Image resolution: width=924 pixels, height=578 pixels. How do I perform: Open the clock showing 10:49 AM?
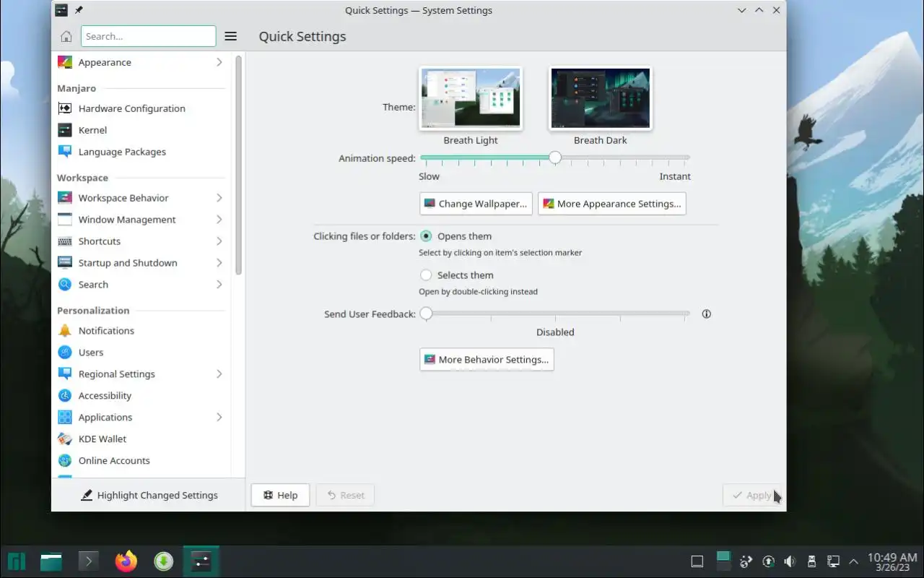(892, 561)
